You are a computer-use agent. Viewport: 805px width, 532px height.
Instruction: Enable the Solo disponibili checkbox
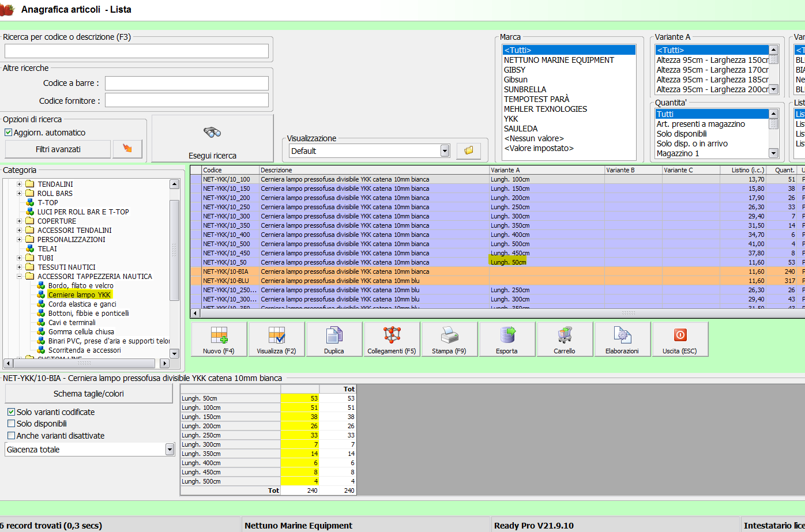(12, 424)
